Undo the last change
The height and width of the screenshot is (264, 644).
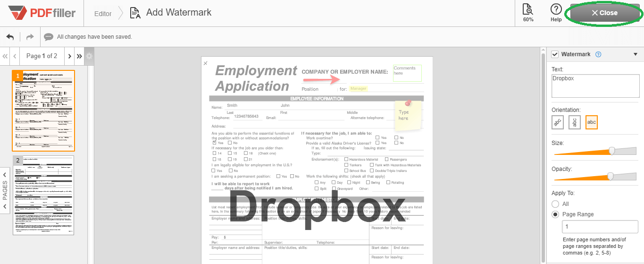(10, 37)
